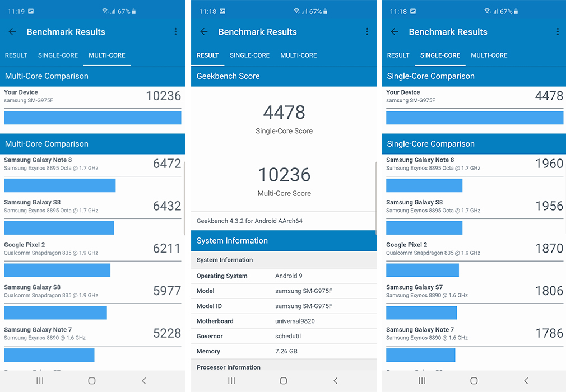Tap Processor Information section header
Viewport: 566px width, 392px height.
click(x=284, y=365)
